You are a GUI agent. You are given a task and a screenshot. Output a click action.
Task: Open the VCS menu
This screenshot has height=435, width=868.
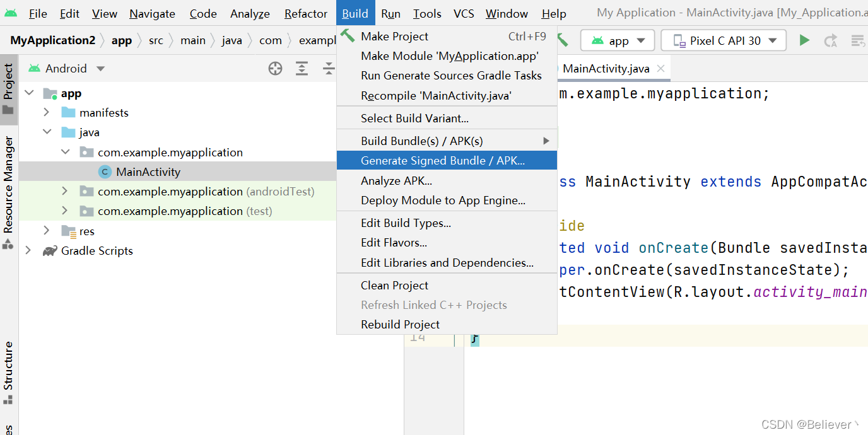(464, 13)
